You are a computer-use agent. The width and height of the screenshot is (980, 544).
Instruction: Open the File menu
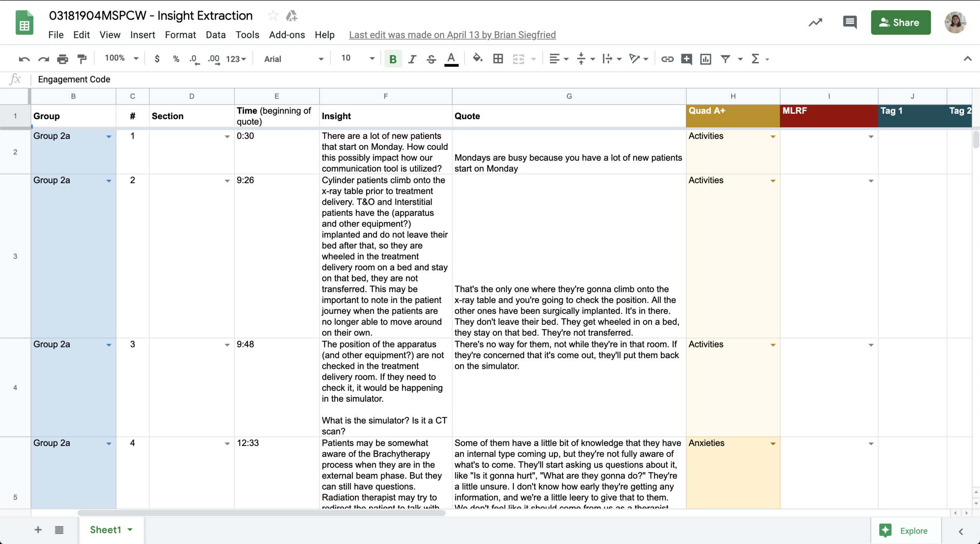56,35
